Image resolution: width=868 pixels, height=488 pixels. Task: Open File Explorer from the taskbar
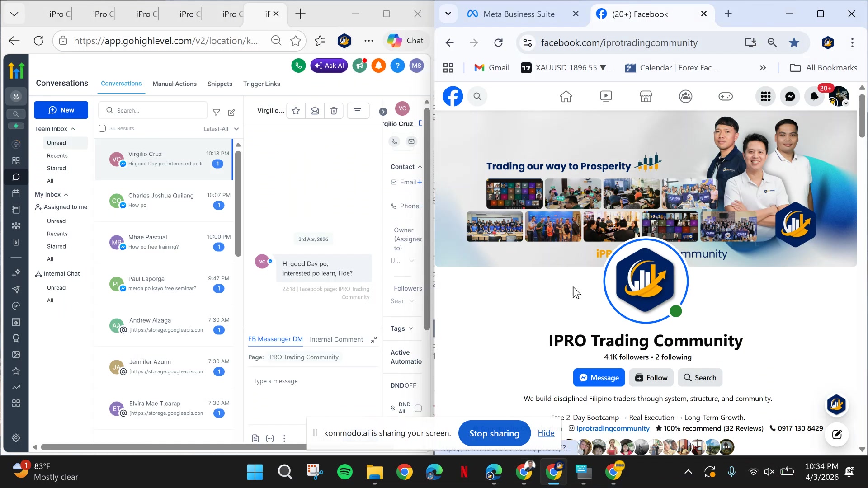374,472
